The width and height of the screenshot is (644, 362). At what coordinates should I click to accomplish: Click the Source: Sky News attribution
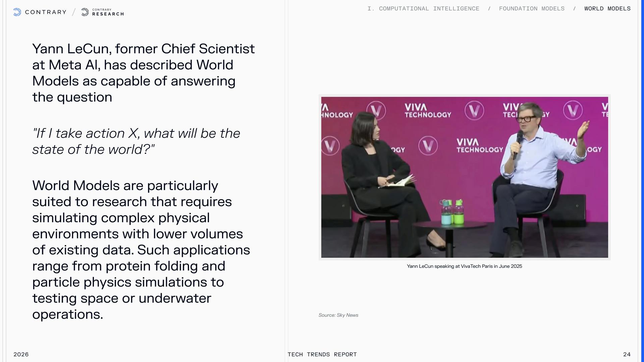338,315
